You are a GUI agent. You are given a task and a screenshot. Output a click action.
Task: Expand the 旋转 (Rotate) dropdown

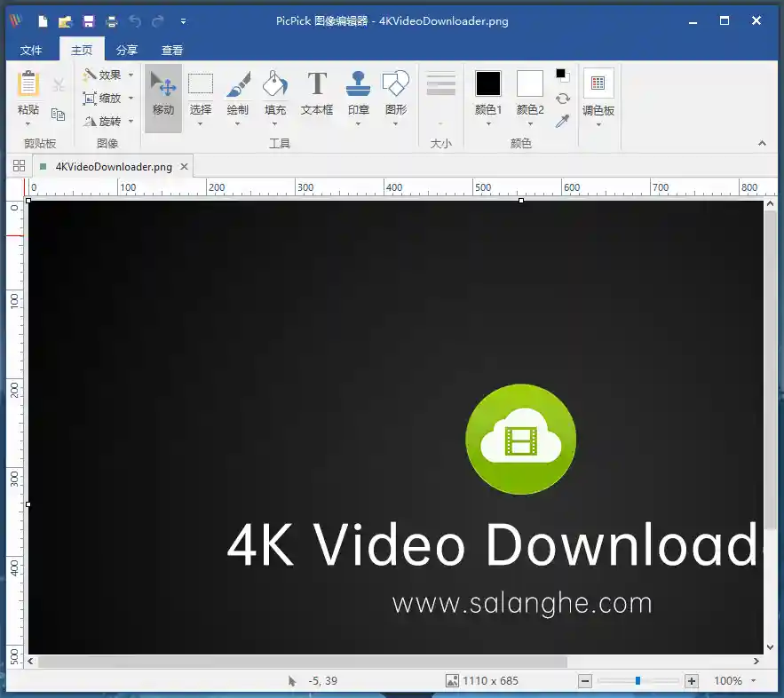(x=129, y=122)
